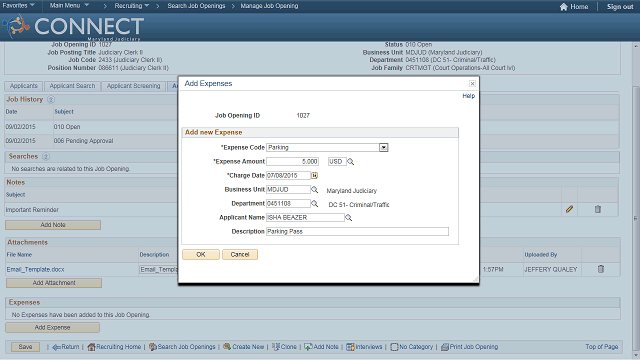Cancel the Add Expenses dialog
Viewport: 640px width, 360px height.
pos(240,254)
